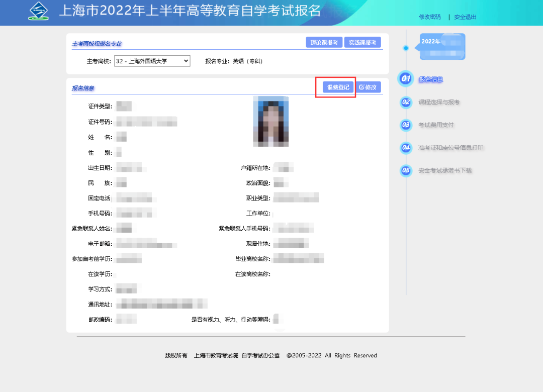The width and height of the screenshot is (543, 392).
Task: Click the step 03 考试费用支付 circle icon
Action: (406, 125)
